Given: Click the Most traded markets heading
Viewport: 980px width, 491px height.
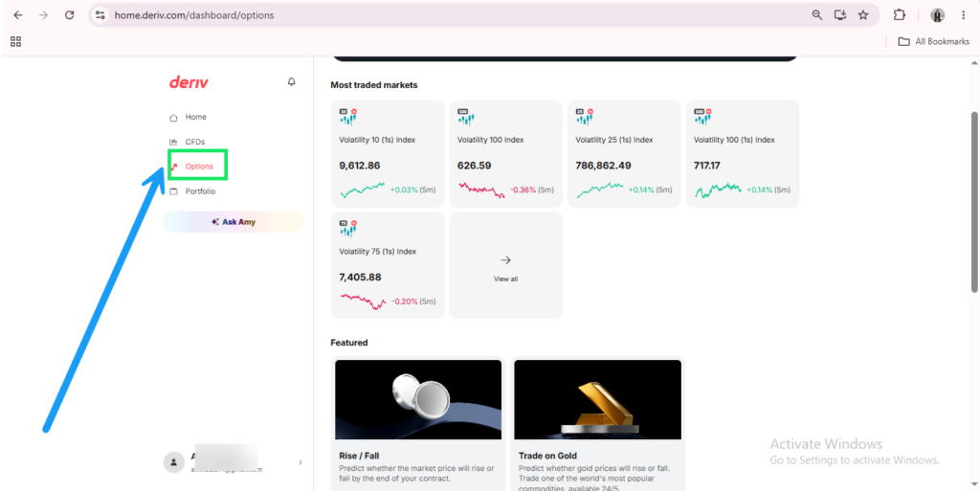Looking at the screenshot, I should (x=374, y=85).
